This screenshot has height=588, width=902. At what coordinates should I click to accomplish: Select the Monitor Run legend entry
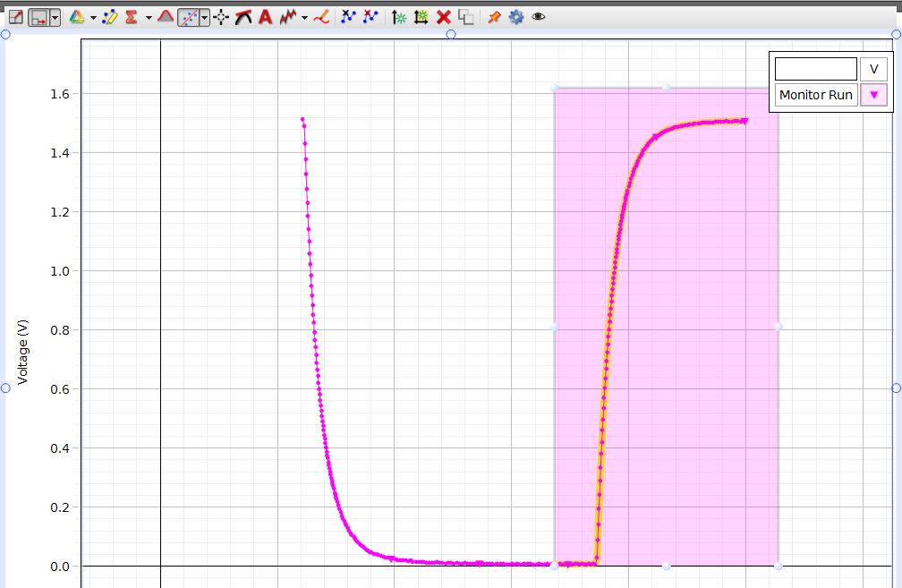tap(816, 95)
